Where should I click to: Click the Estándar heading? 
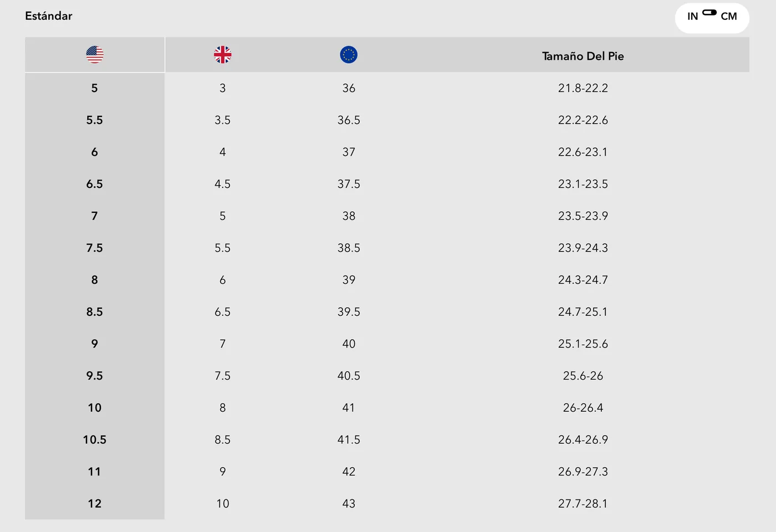(x=49, y=16)
